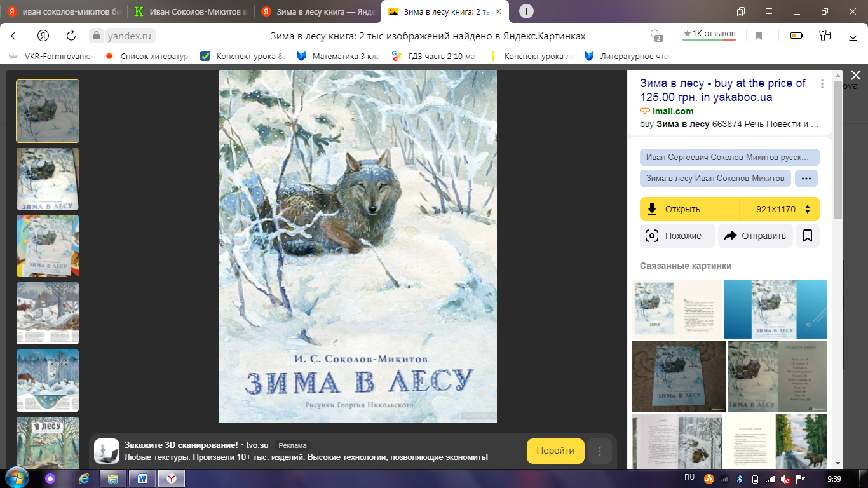Select the 'Иван Сергеевич Соколов-Микитов русск…' tag
868x488 pixels.
pyautogui.click(x=729, y=157)
